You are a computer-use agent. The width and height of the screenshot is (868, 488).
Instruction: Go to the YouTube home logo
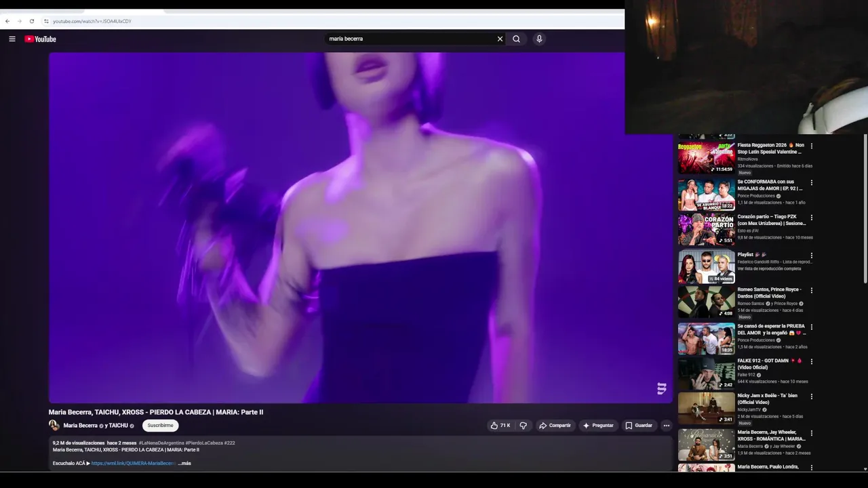tap(41, 39)
